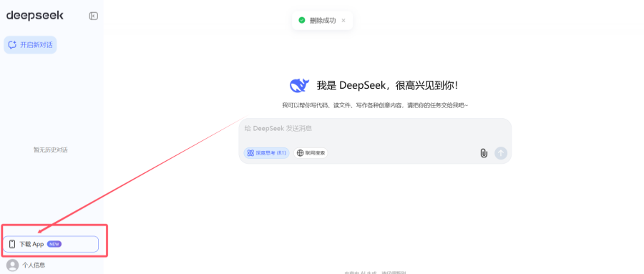Viewport: 644px width, 274px height.
Task: Click the send arrow button
Action: tap(501, 153)
